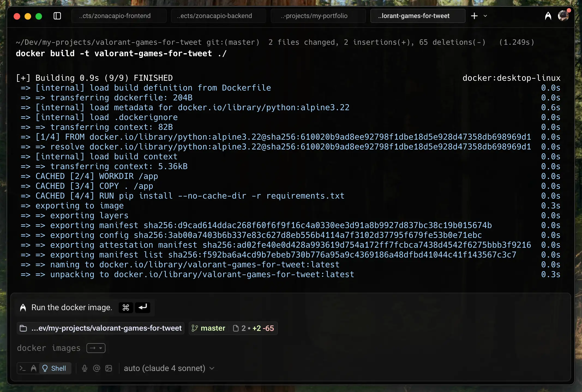Accept autosuggestion via arrow dropdown button

tap(96, 348)
